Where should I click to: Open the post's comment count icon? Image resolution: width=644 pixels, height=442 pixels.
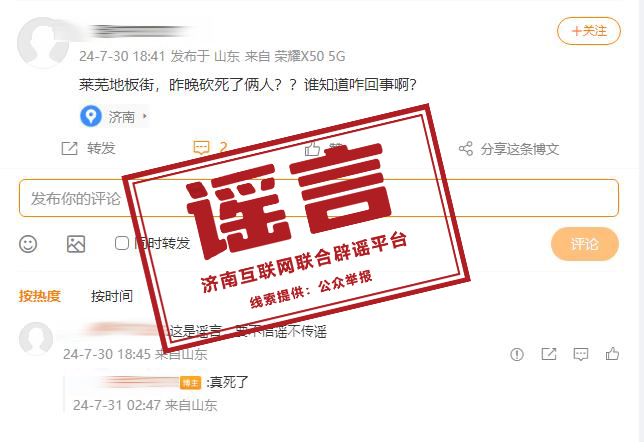coord(201,148)
